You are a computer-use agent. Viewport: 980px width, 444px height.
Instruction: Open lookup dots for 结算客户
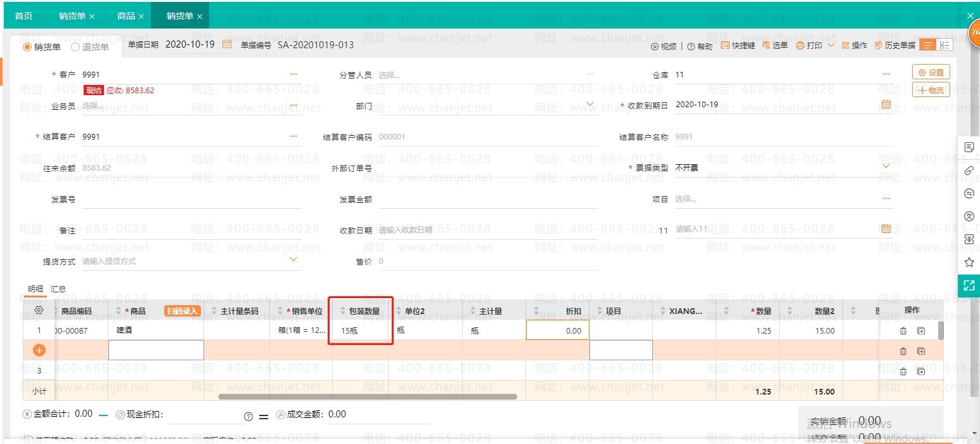pyautogui.click(x=293, y=136)
